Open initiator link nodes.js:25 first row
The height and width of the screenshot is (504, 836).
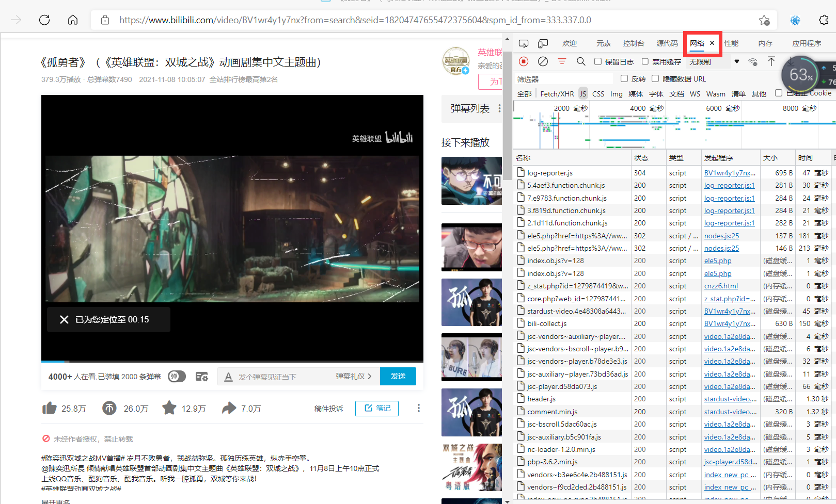click(721, 236)
